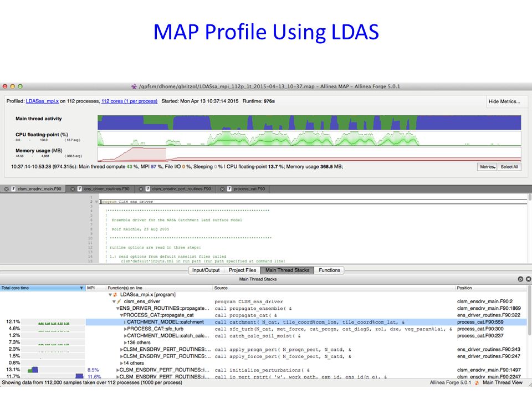The image size is (532, 399).
Task: Click the 8.5% MPI value
Action: pyautogui.click(x=93, y=370)
